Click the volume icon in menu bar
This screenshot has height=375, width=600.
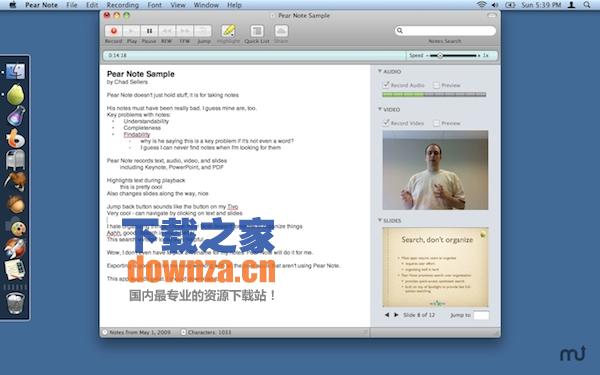coord(495,5)
